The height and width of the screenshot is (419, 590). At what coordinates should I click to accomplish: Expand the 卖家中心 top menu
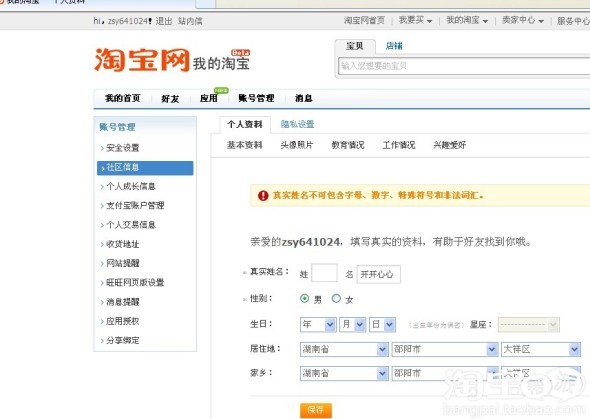(523, 20)
